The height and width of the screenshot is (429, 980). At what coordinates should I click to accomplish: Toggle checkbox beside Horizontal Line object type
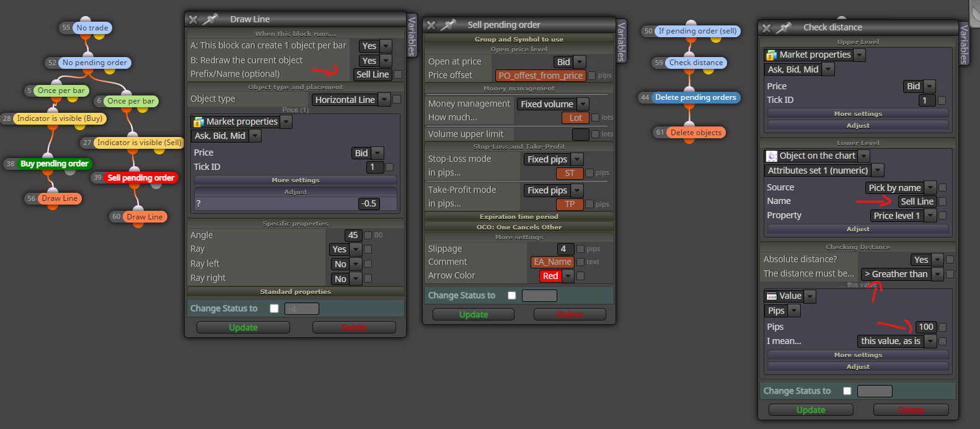(x=397, y=99)
